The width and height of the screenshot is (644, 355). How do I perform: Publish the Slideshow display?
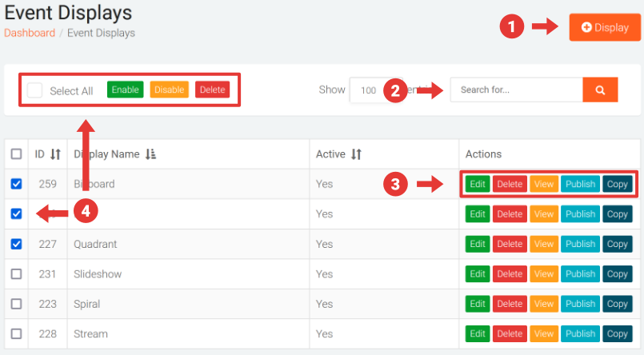click(580, 274)
